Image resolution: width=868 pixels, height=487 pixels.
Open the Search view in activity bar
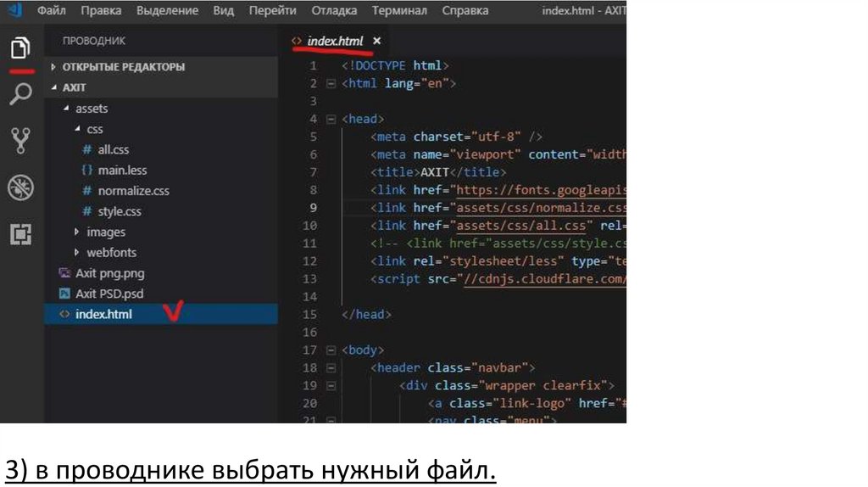[20, 93]
